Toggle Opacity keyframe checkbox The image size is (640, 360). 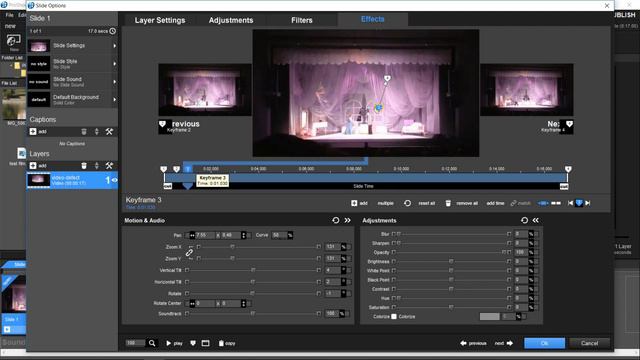pos(393,252)
